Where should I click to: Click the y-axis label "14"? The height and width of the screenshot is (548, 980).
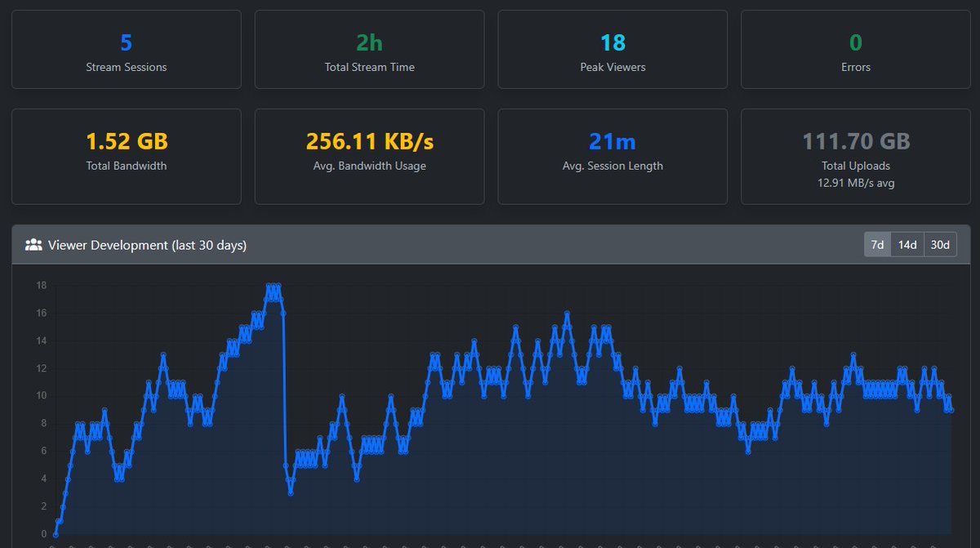[41, 341]
